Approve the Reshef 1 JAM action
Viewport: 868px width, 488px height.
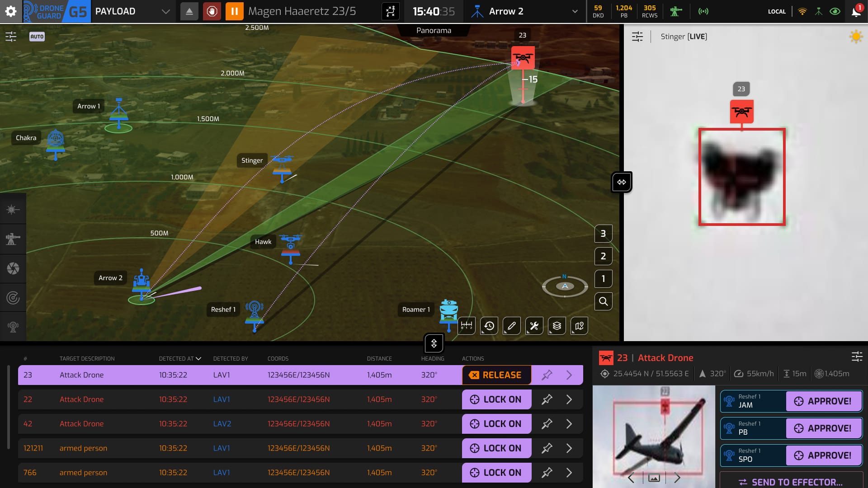[823, 401]
